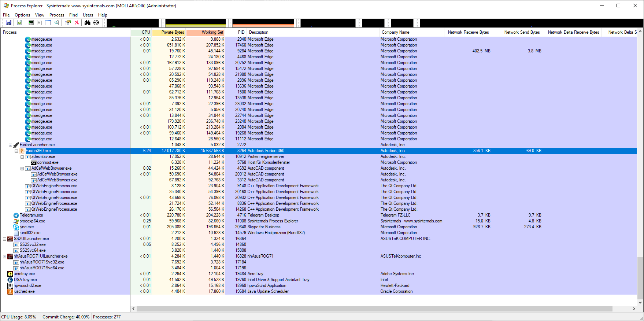Collapse the SS2UILauncher.exe tree node
Screen dimensions: 644x321
pyautogui.click(x=4, y=239)
